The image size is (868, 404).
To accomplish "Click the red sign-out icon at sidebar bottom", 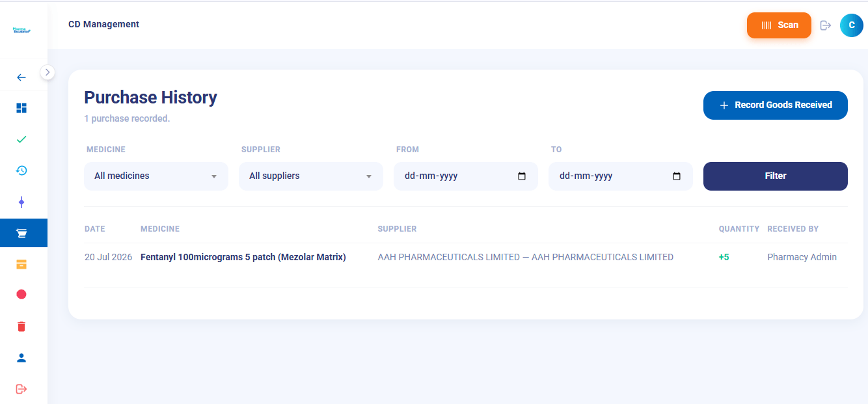I will tap(21, 389).
